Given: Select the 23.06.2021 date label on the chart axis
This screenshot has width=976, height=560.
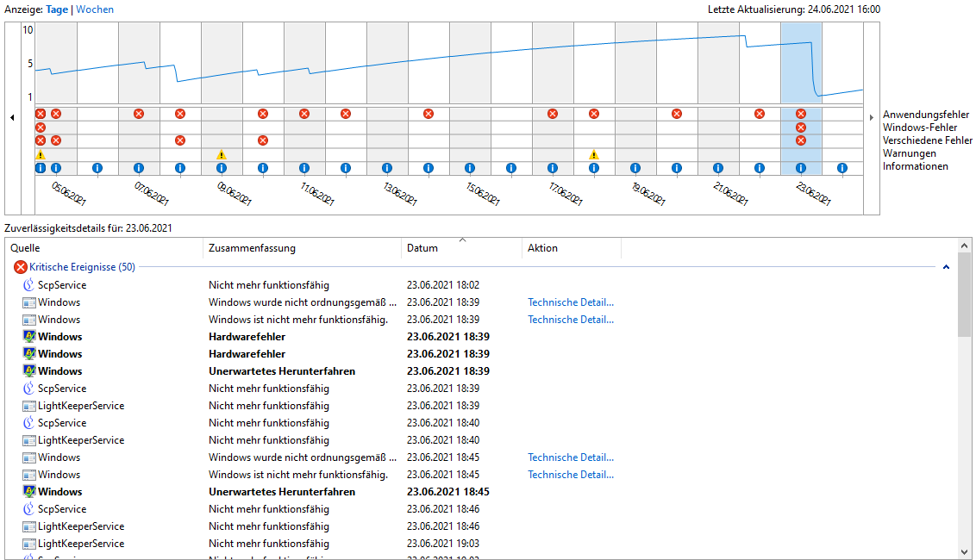Looking at the screenshot, I should (813, 194).
